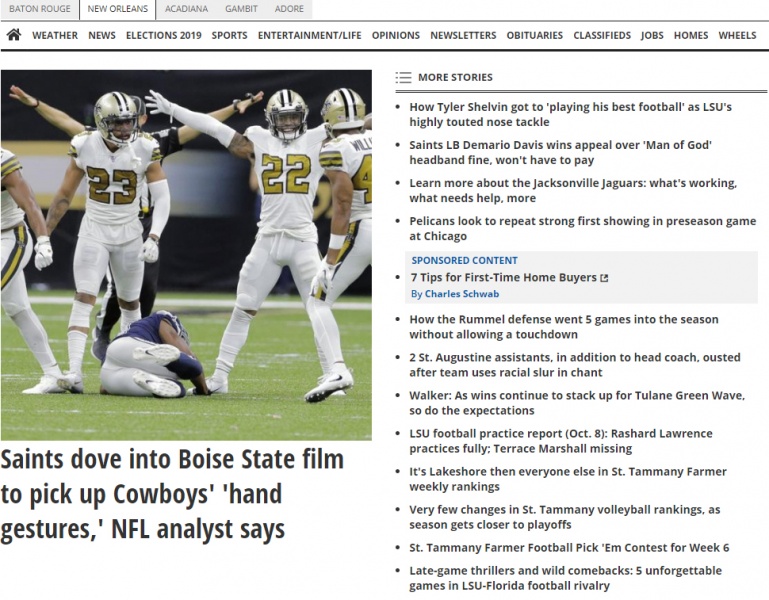The width and height of the screenshot is (769, 600).
Task: Click external link icon beside Home Buyers tip
Action: click(x=604, y=278)
